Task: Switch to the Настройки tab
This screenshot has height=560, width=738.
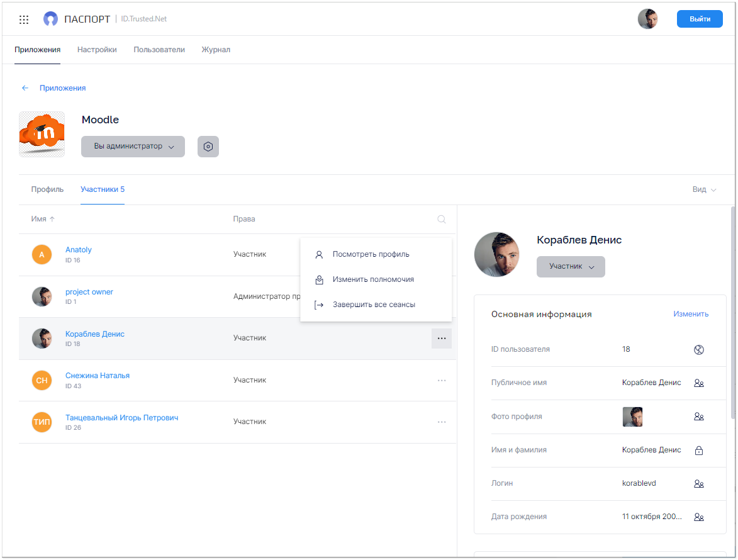Action: coord(97,50)
